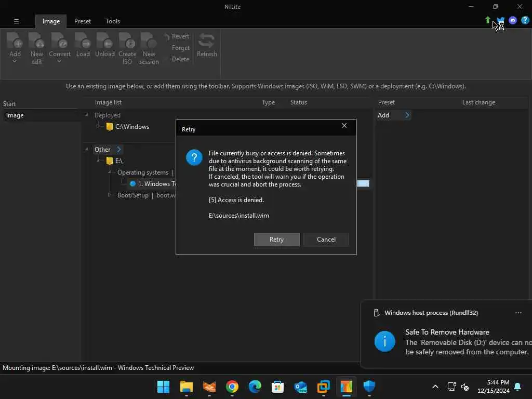Click the Add image toolbar icon

[15, 41]
